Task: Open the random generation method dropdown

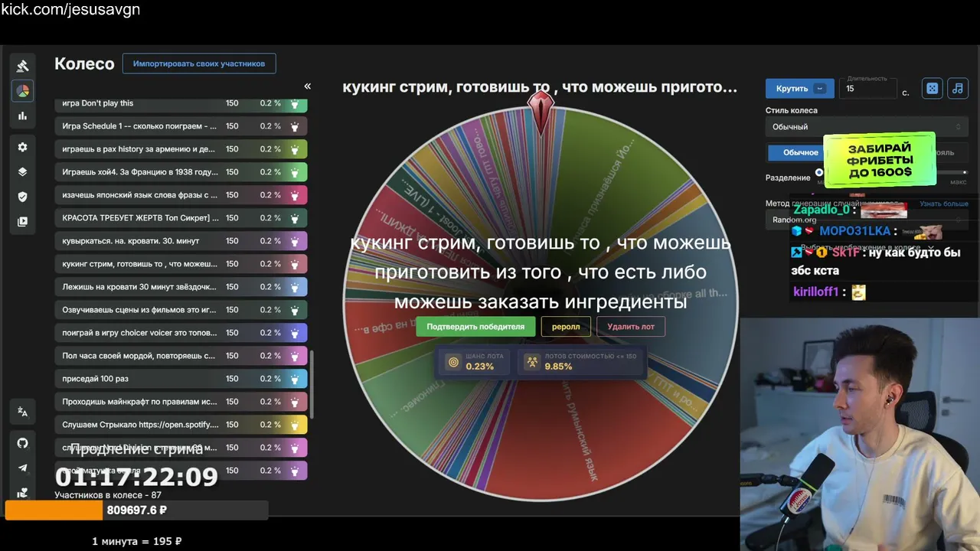Action: [867, 220]
